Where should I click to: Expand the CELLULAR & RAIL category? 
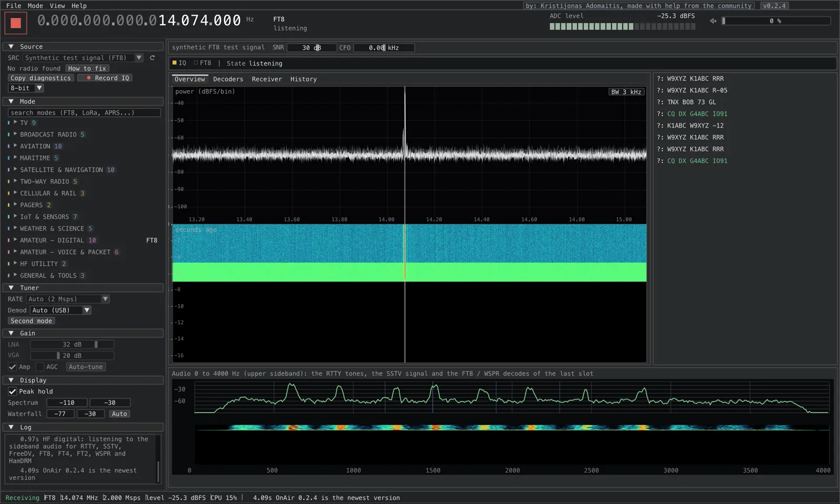pos(15,193)
